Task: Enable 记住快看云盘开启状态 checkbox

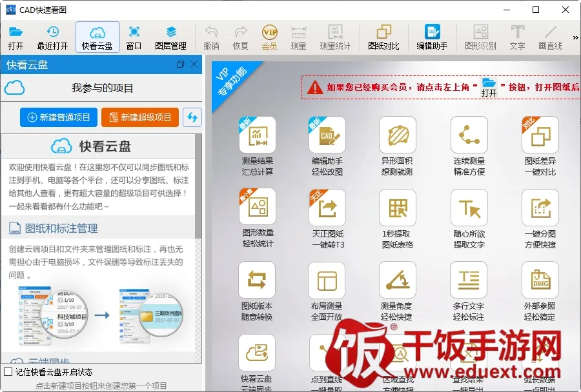Action: click(x=8, y=372)
